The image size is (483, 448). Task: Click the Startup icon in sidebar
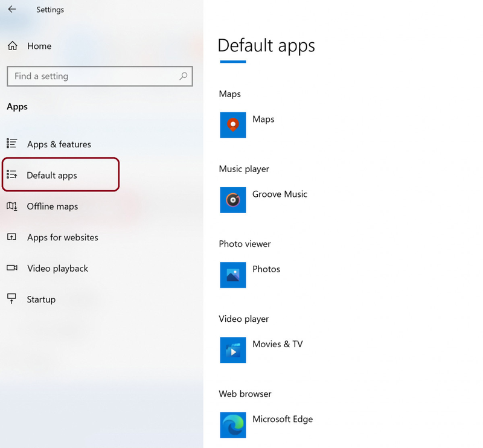tap(11, 298)
